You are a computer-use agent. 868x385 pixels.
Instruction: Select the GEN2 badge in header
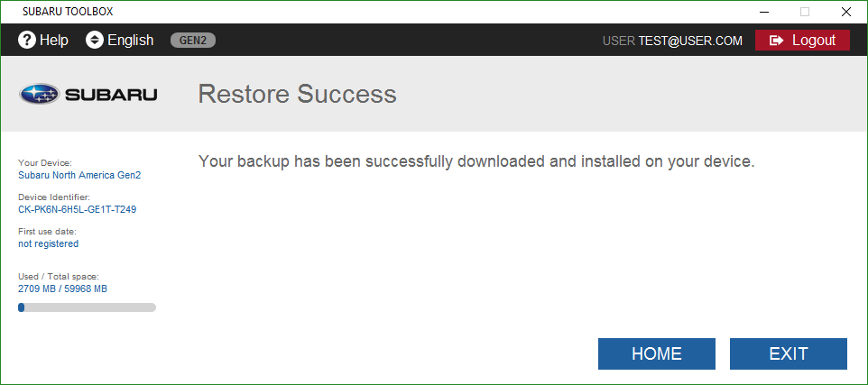193,40
